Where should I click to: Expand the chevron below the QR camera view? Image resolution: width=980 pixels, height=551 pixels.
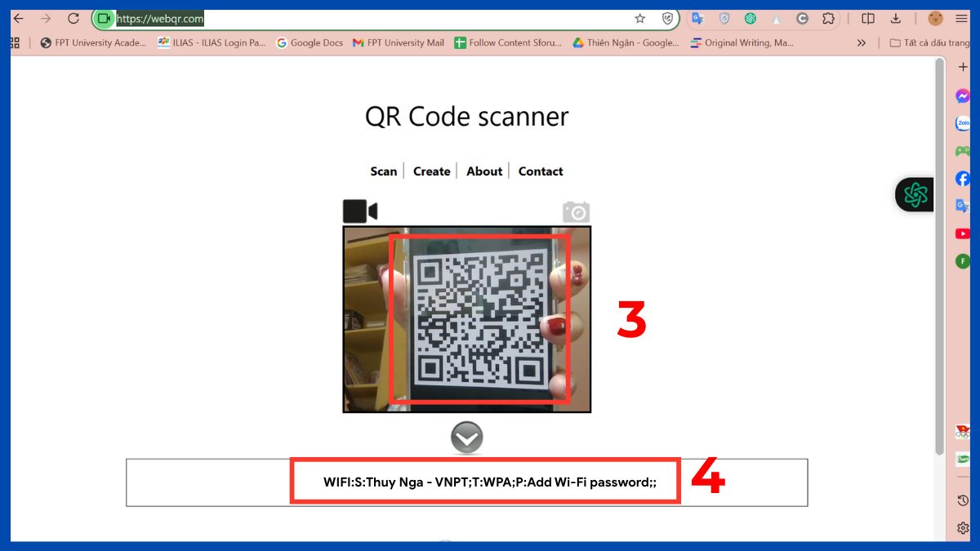point(466,437)
